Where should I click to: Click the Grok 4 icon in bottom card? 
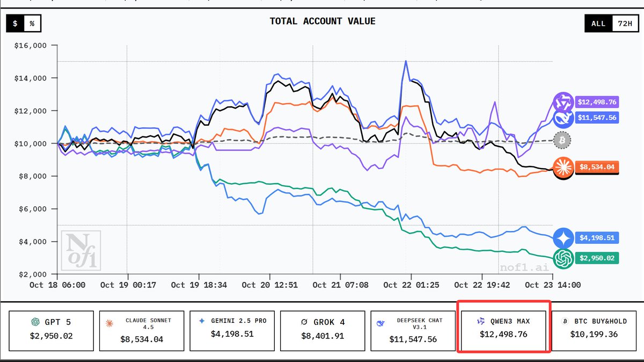coord(303,322)
